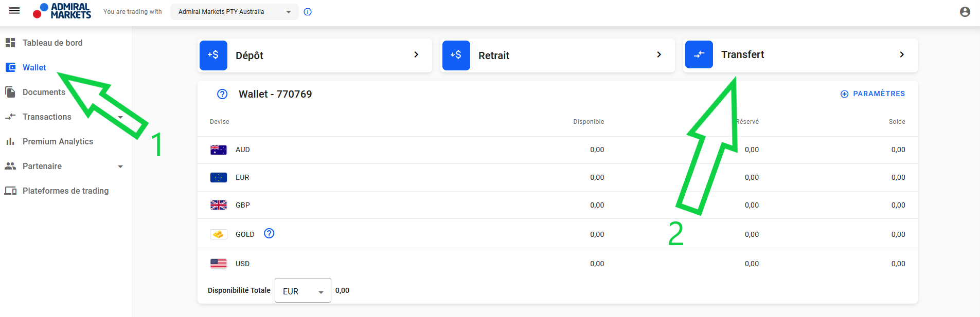980x317 pixels.
Task: Go to Tableau de bord
Action: pyautogui.click(x=52, y=43)
